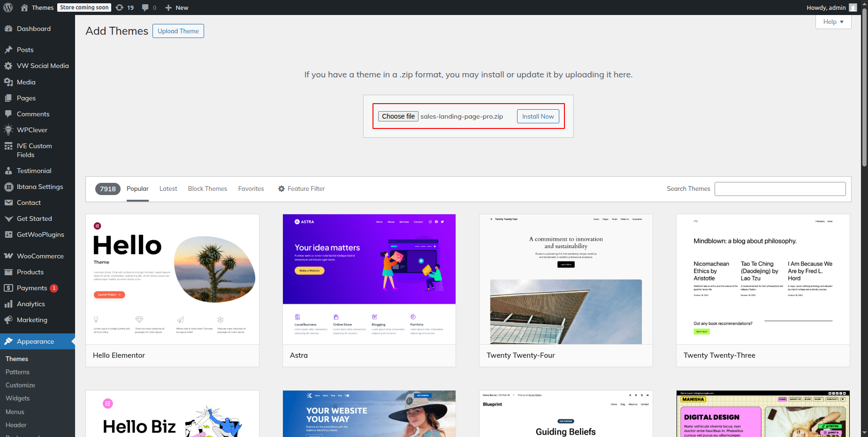The width and height of the screenshot is (868, 437).
Task: Click the Marketing megaphone icon
Action: pyautogui.click(x=8, y=320)
